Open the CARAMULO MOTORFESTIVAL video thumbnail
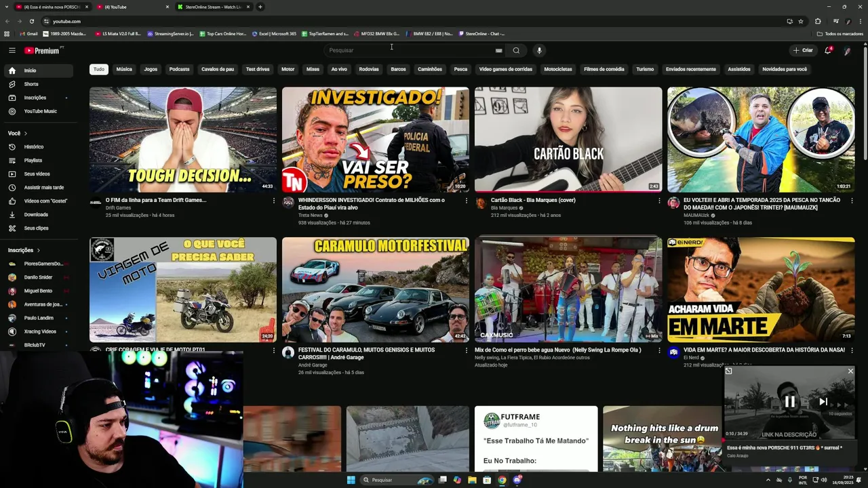 [x=376, y=289]
